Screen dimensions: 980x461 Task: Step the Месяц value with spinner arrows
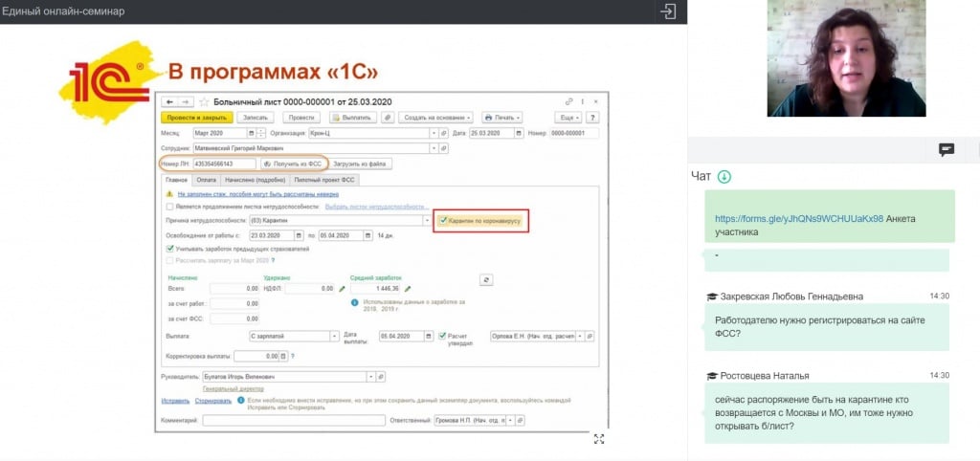[261, 133]
